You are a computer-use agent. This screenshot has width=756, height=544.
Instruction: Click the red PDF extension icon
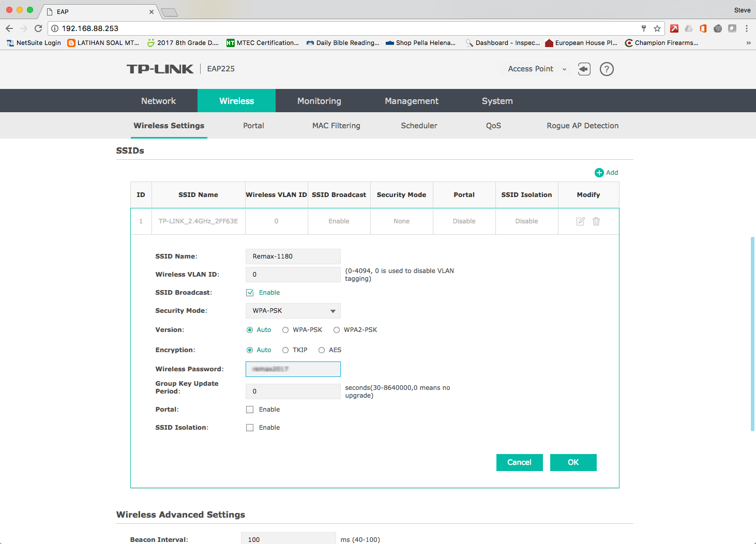pos(674,28)
